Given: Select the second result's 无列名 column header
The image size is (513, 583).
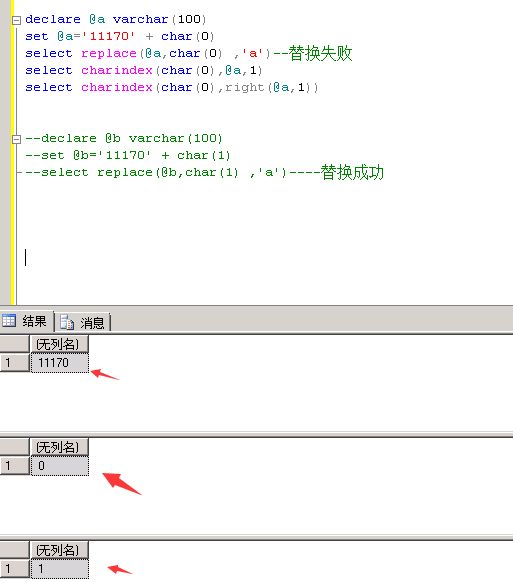Looking at the screenshot, I should [59, 447].
